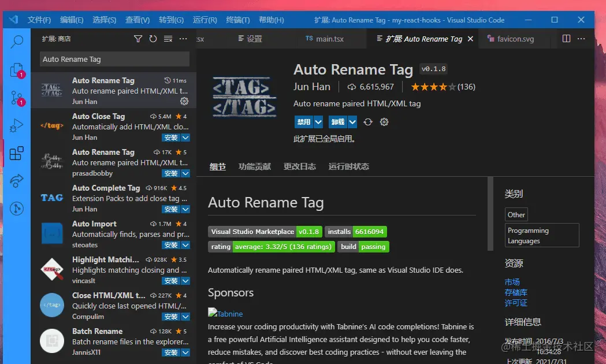Open the Tabnine sponsor link
This screenshot has height=364, width=606.
(x=225, y=313)
